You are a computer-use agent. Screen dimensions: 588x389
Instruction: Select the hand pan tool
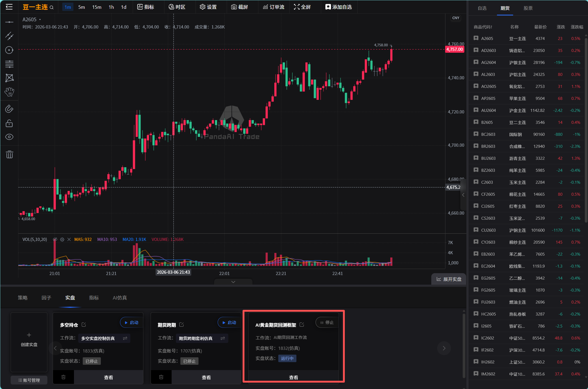[x=9, y=92]
